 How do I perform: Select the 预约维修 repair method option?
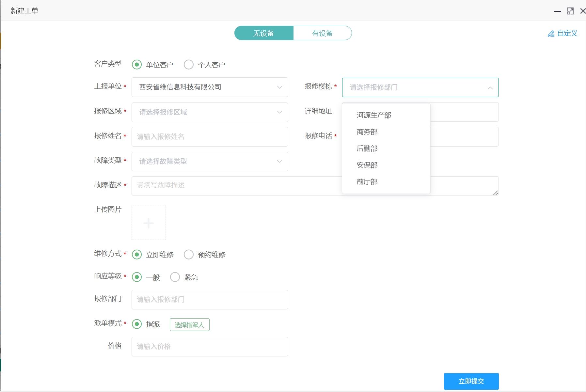tap(189, 255)
